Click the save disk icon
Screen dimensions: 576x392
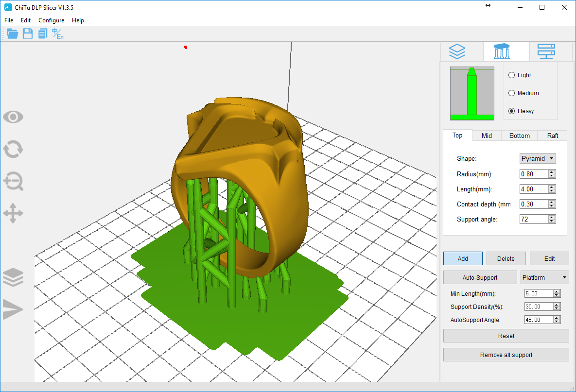tap(28, 34)
